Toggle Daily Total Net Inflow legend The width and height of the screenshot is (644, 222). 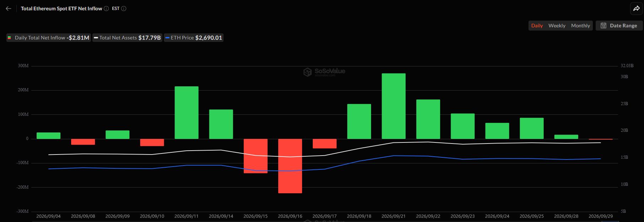(x=49, y=38)
